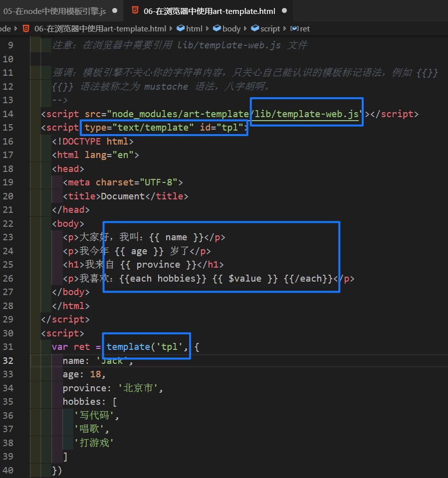Open the ret breadcrumb segment
The height and width of the screenshot is (478, 448).
coord(304,28)
